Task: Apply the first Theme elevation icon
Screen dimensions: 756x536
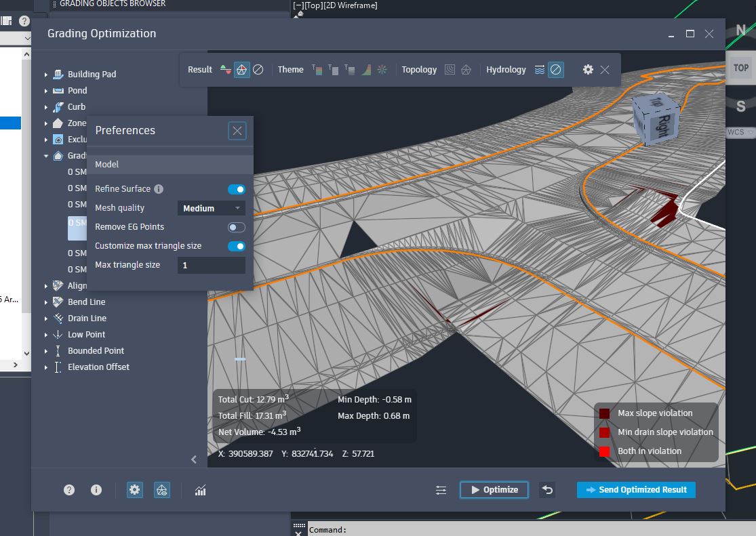Action: [x=317, y=69]
